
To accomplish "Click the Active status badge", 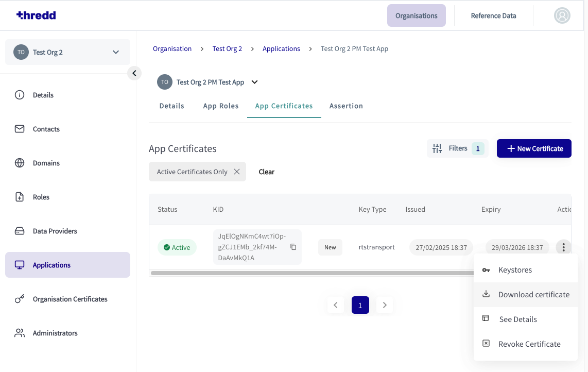I will pos(177,247).
